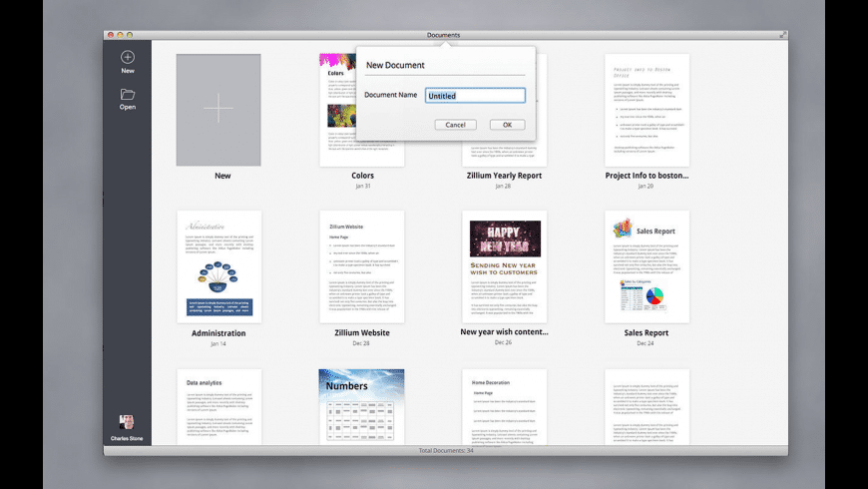The width and height of the screenshot is (868, 489).
Task: Click the 'Jan 31' date text
Action: tap(363, 186)
